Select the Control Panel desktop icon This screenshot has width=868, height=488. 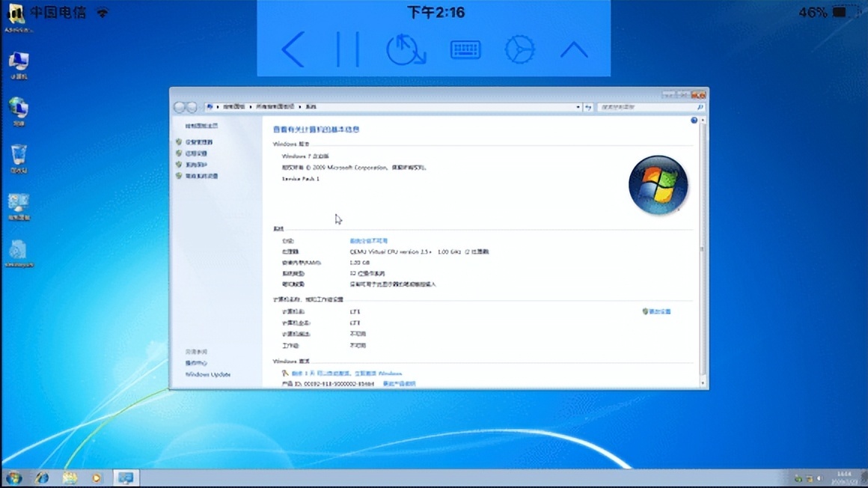click(x=19, y=207)
